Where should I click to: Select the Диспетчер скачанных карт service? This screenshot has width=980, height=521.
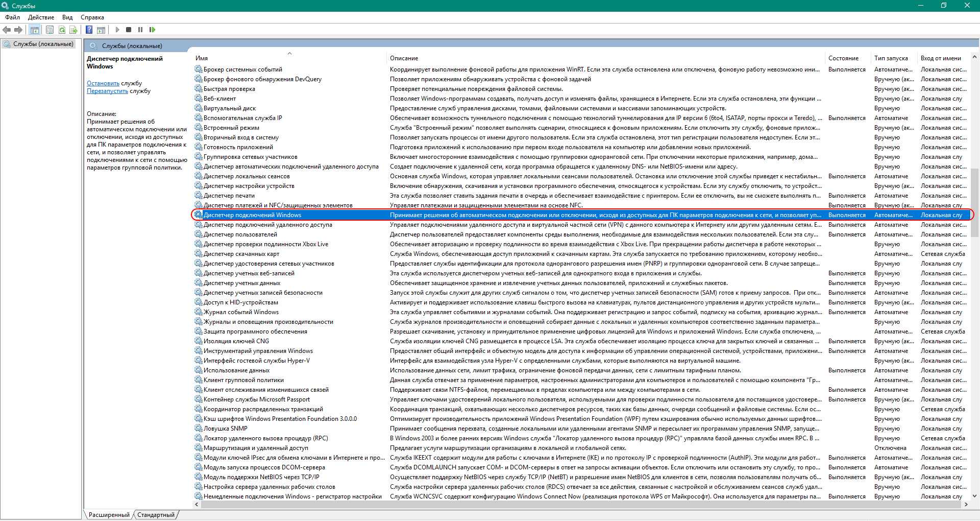(241, 254)
